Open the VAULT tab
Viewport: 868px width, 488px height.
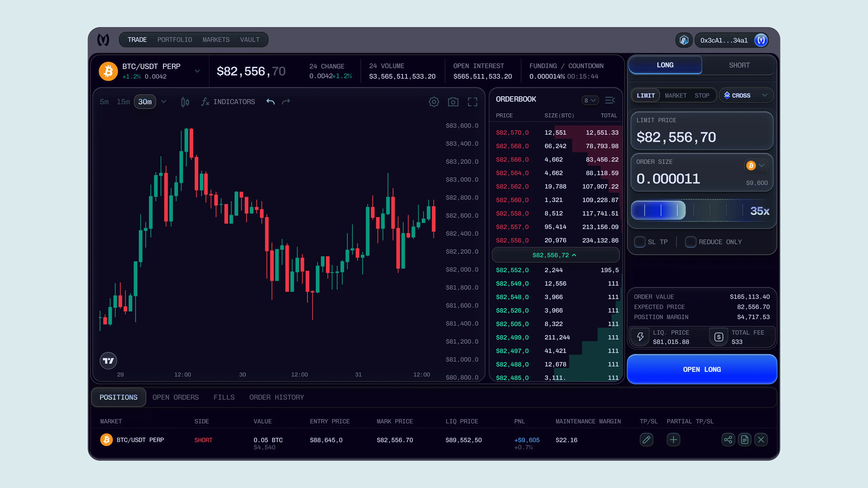click(x=250, y=40)
